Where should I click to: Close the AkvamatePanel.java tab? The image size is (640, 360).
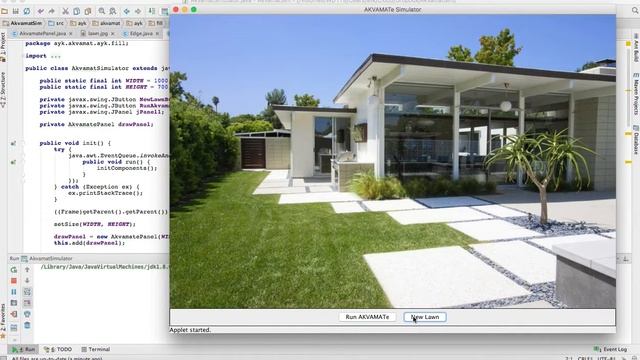71,33
